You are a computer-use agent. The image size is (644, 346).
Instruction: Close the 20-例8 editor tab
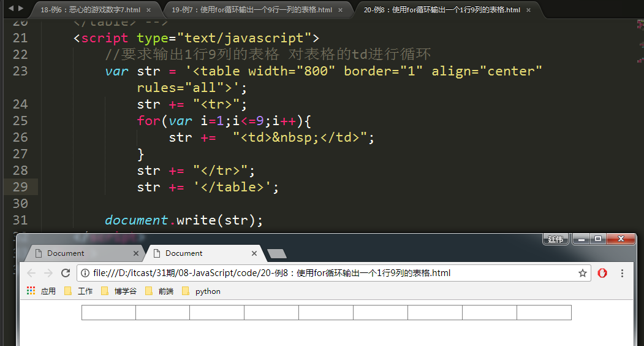pyautogui.click(x=529, y=10)
